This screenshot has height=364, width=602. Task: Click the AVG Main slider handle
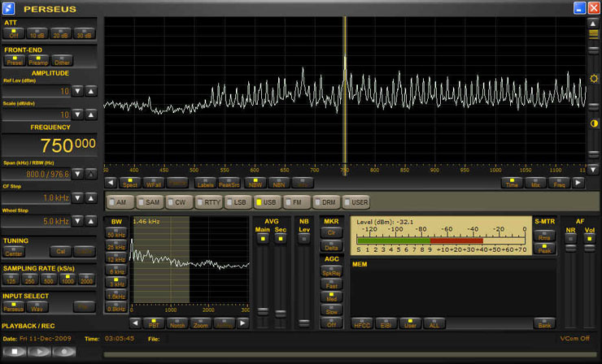pos(263,311)
